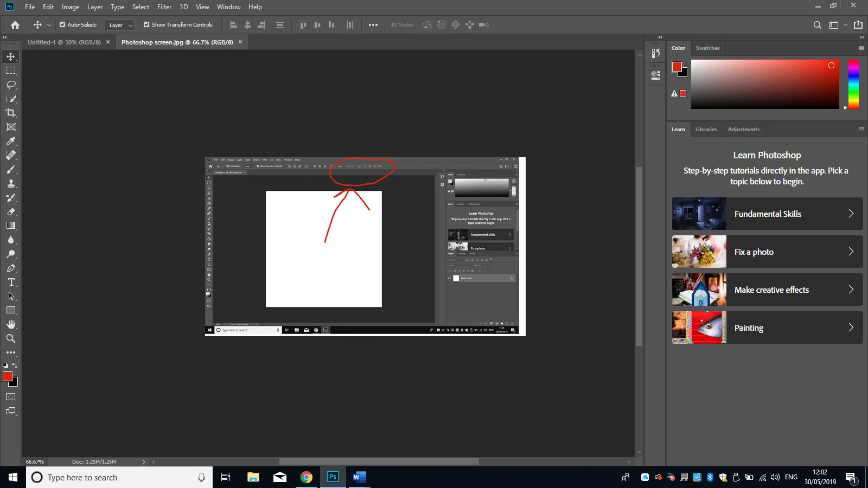Select the Quick Selection tool
The width and height of the screenshot is (868, 488).
tap(11, 99)
